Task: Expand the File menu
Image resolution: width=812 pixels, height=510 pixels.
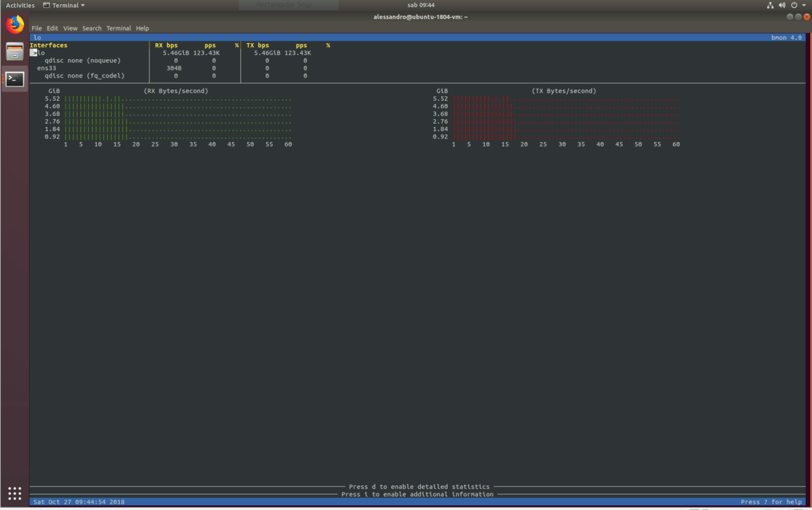Action: point(36,28)
